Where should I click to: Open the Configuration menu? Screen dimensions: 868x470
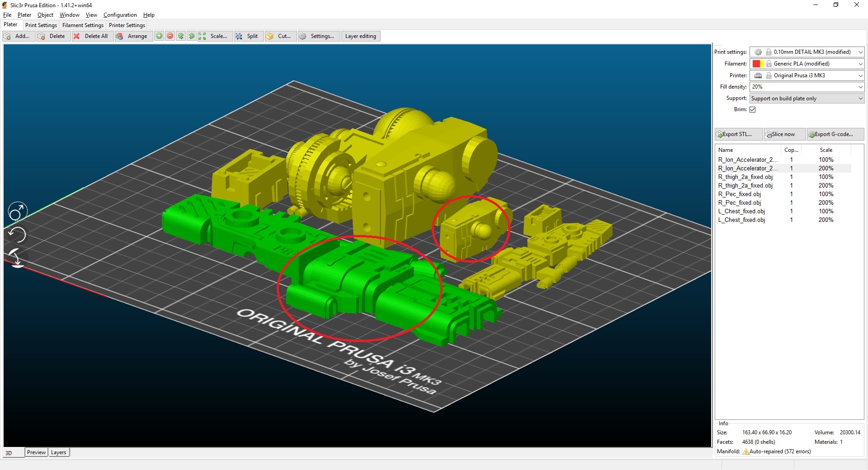tap(120, 14)
